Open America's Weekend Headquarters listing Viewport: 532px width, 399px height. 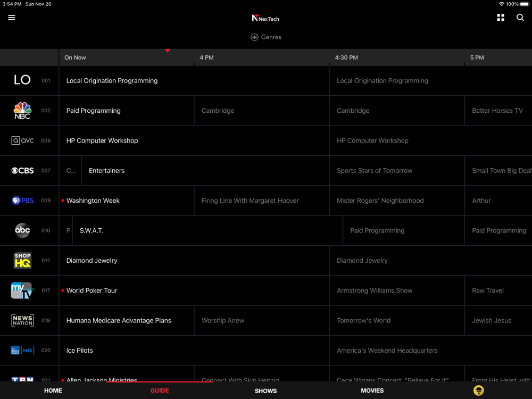pyautogui.click(x=430, y=351)
